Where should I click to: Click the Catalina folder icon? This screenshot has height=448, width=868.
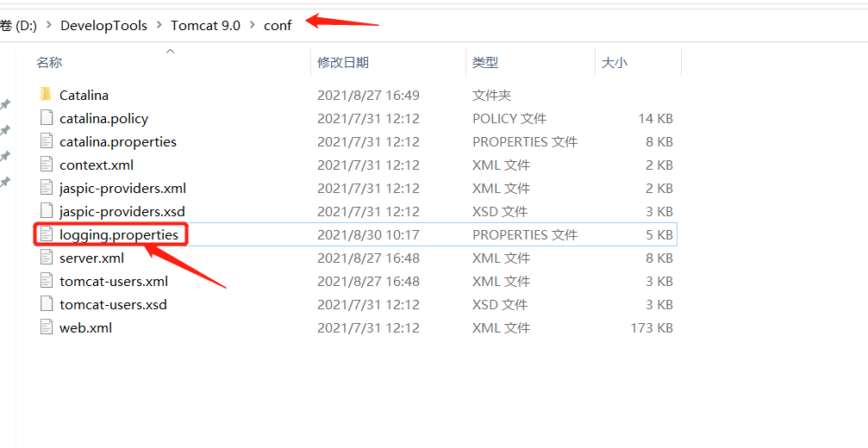pyautogui.click(x=46, y=95)
